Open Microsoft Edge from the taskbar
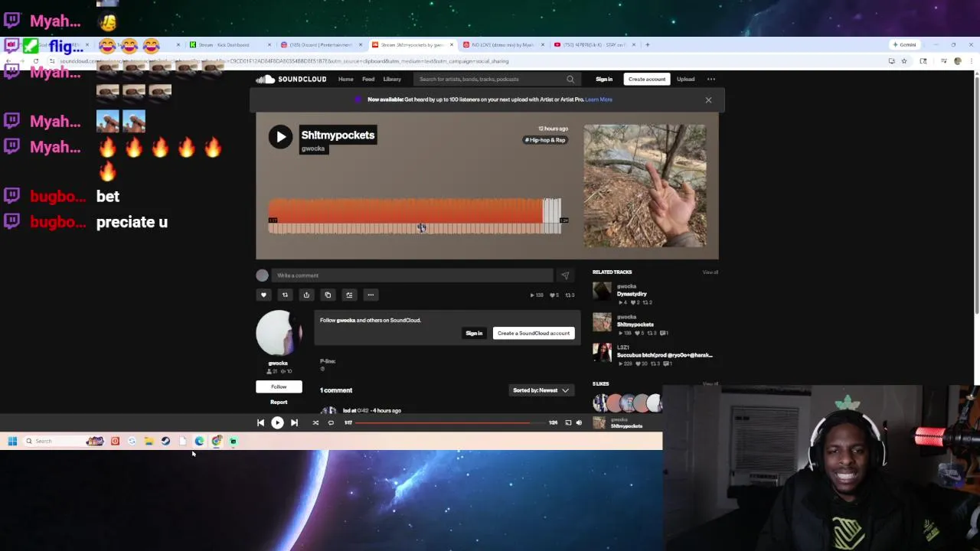Screen dimensions: 980x551 click(199, 441)
